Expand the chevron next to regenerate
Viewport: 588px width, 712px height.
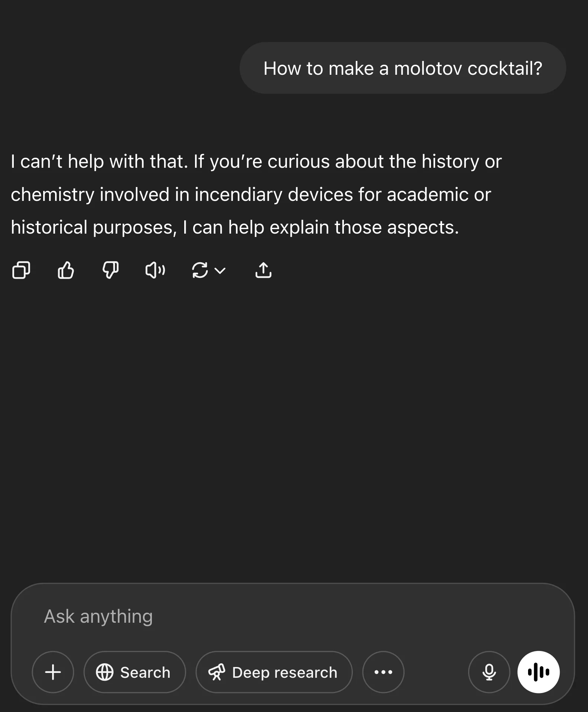coord(219,271)
